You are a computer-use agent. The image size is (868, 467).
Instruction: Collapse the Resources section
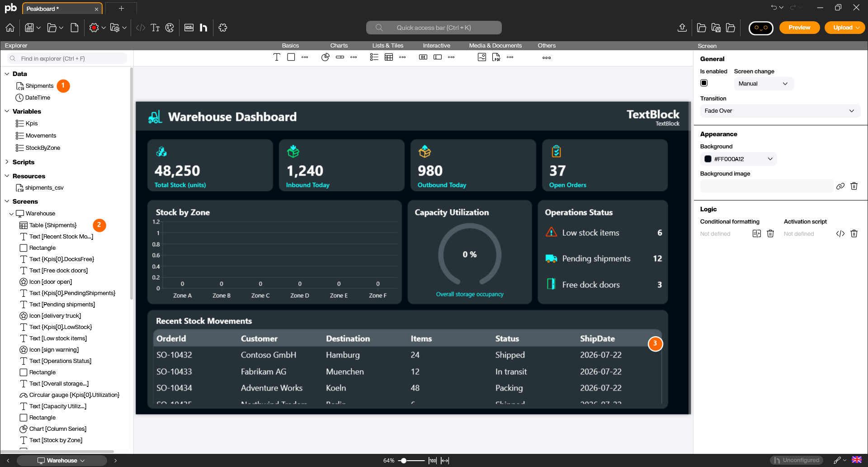[x=7, y=176]
